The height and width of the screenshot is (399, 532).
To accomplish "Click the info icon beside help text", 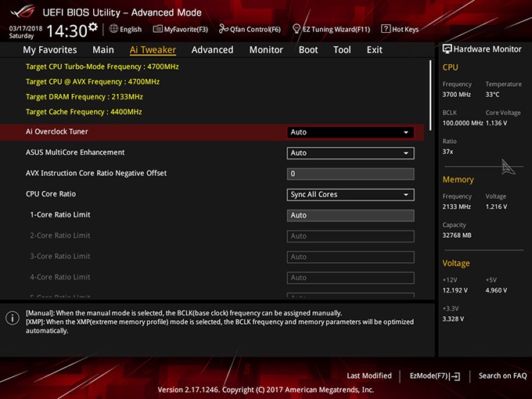I will tap(13, 318).
